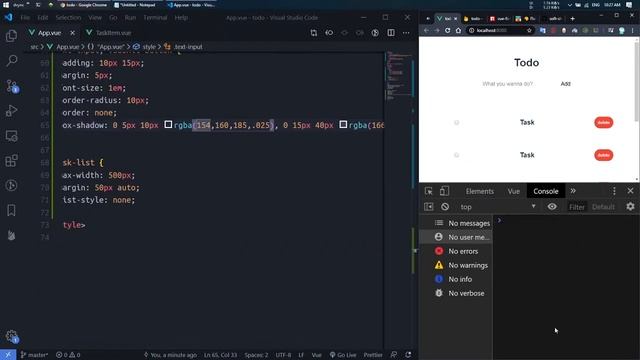Select the App.vue breadcrumb segment
Viewport: 640px width, 360px height.
coord(63,47)
